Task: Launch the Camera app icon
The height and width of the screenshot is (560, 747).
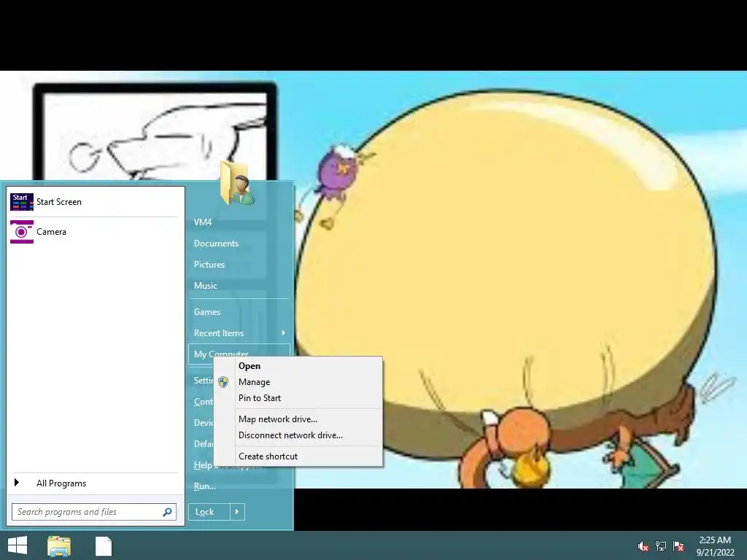Action: click(x=21, y=232)
